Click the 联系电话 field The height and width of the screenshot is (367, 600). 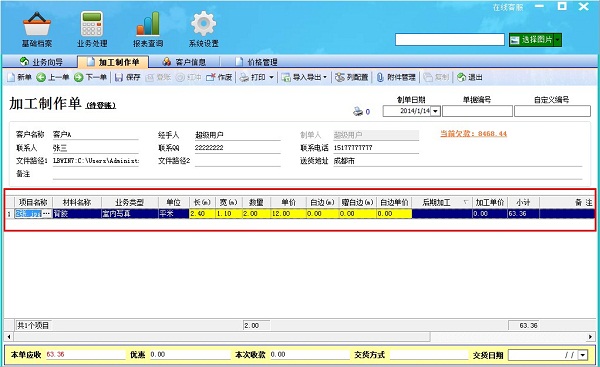[x=376, y=148]
